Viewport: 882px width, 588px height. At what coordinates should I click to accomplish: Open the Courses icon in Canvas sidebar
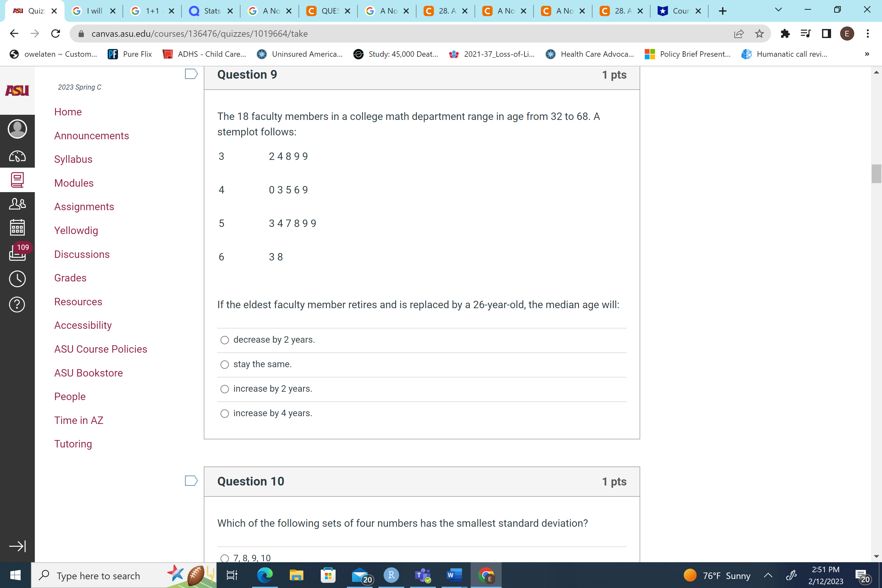(17, 180)
